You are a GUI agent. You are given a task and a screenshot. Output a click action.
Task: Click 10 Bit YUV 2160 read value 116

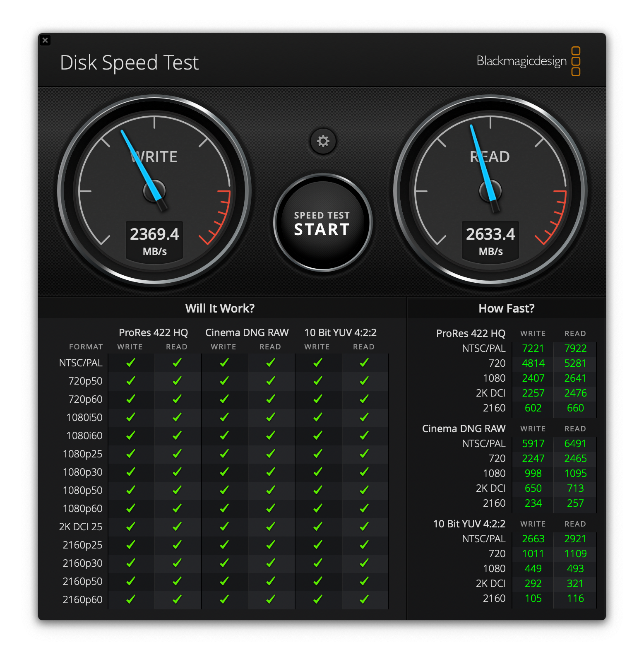pyautogui.click(x=575, y=599)
